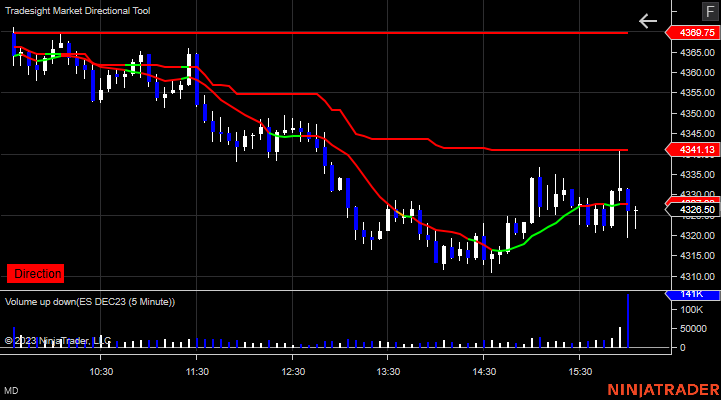Click the 14:30 time axis label
This screenshot has height=400, width=721.
[484, 371]
